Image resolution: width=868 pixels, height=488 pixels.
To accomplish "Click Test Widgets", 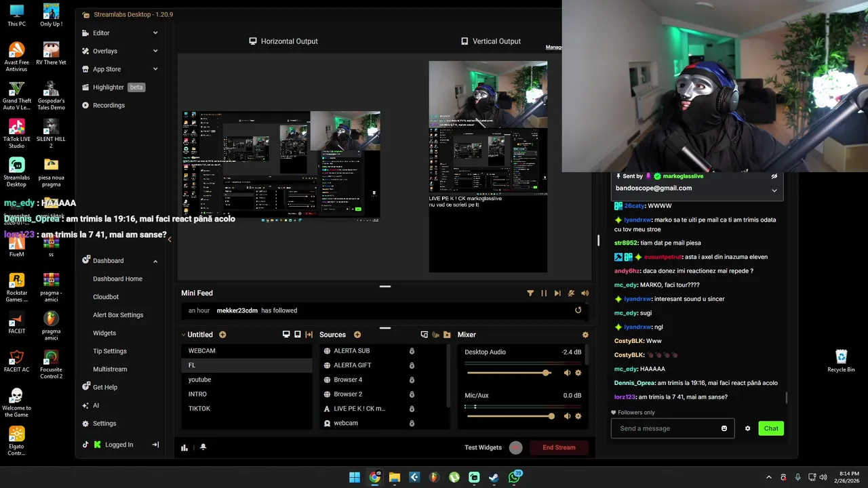I will 483,447.
